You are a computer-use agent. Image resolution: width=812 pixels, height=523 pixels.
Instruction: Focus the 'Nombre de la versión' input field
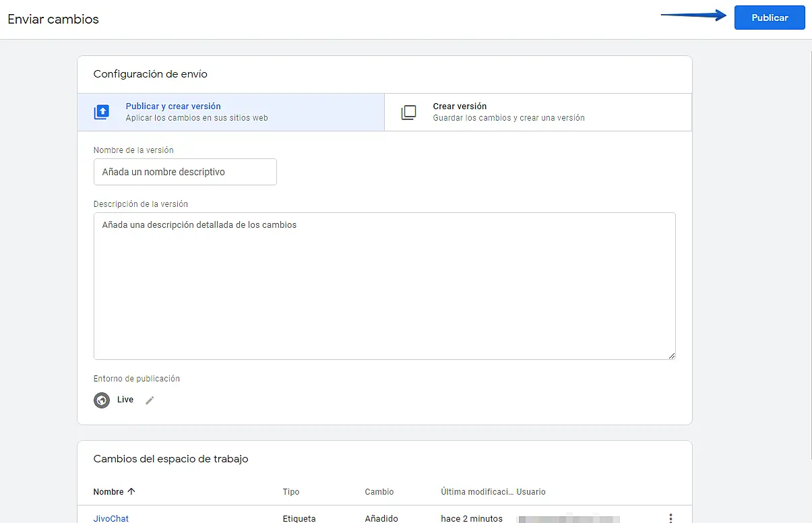click(185, 172)
